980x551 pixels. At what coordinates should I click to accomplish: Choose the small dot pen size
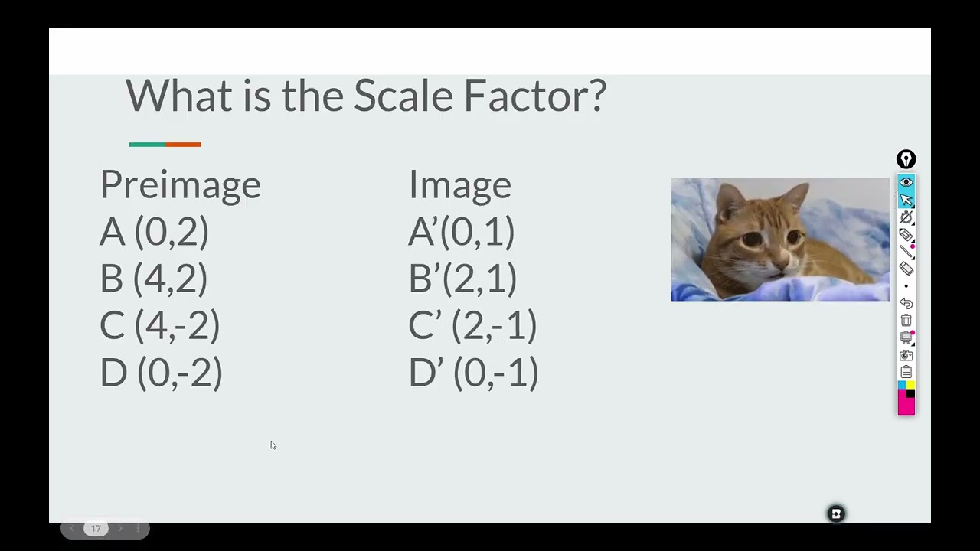point(906,286)
